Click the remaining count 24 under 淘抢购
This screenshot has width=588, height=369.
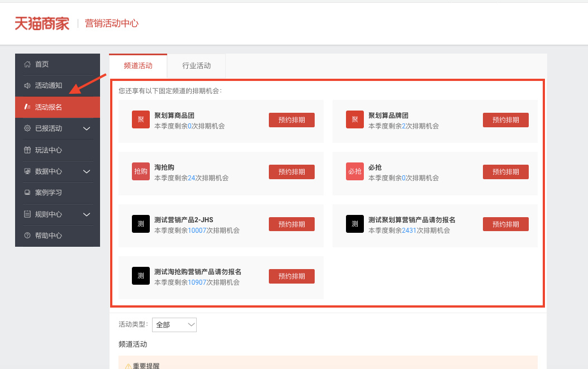pos(192,178)
